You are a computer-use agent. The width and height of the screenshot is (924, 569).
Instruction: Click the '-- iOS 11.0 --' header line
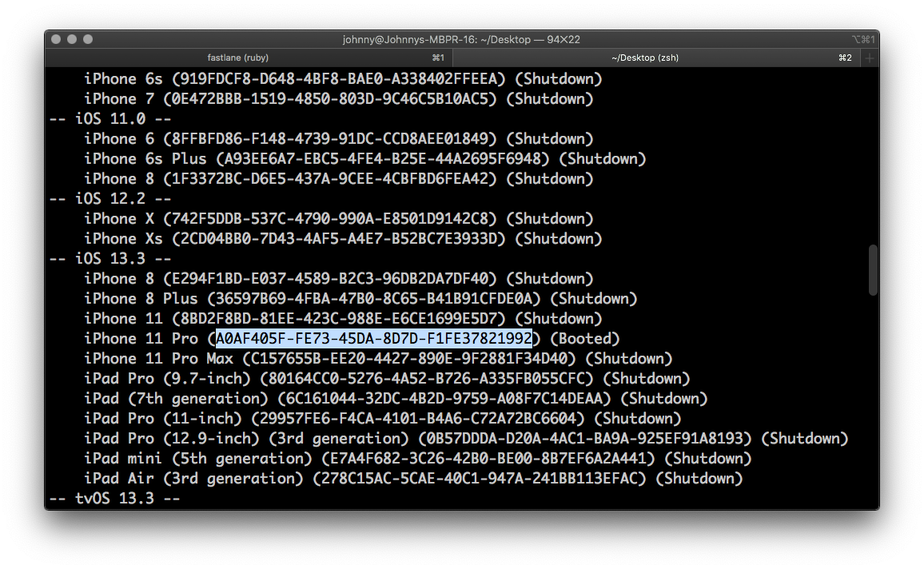(x=110, y=119)
